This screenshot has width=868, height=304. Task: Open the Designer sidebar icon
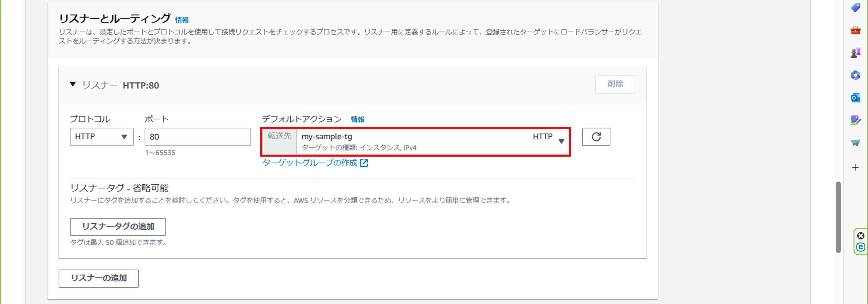coord(855,120)
